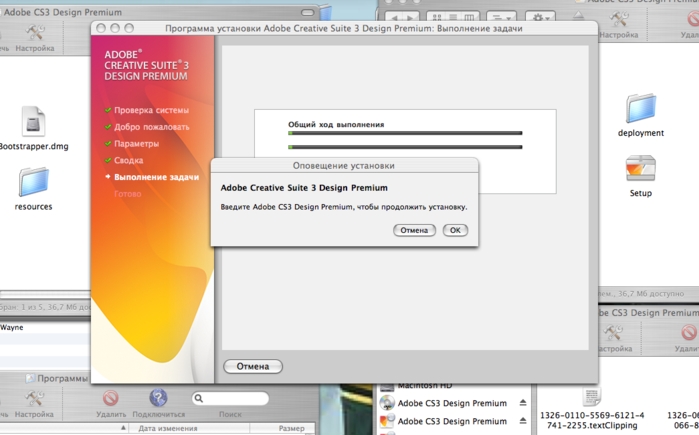Open the arrange-by dropdown in Finder toolbar
The height and width of the screenshot is (435, 699).
[502, 18]
